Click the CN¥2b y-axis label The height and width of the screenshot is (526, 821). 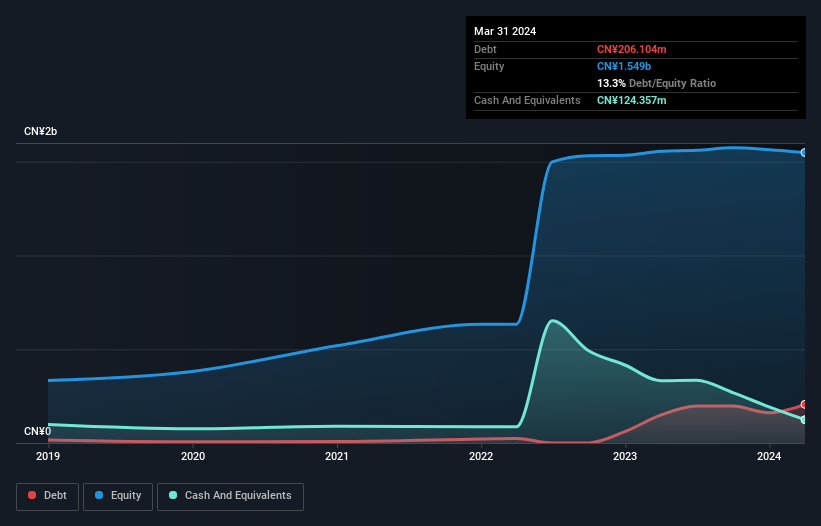coord(40,131)
